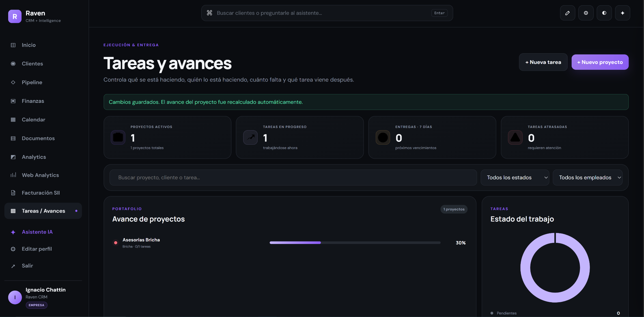
Task: Open the Asistente IA link
Action: [43, 232]
